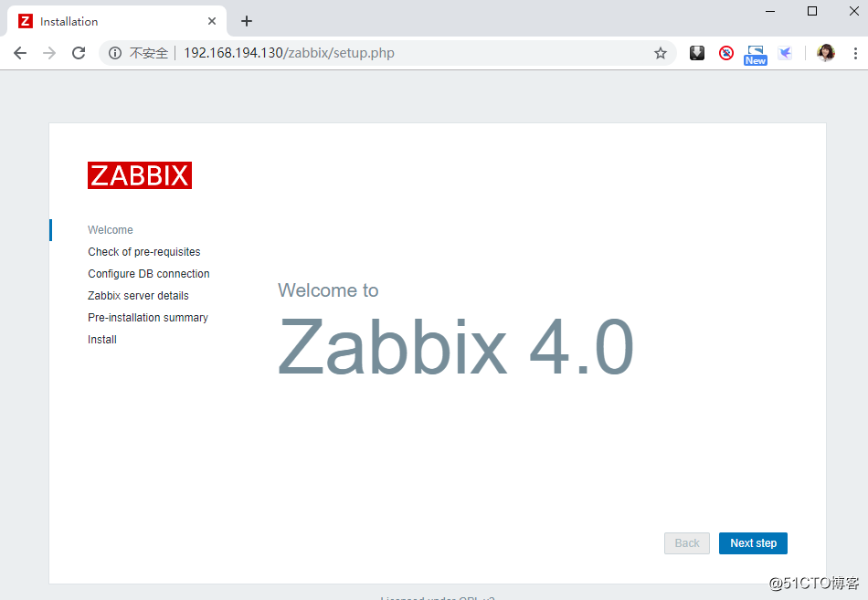Reload the setup page

point(79,53)
